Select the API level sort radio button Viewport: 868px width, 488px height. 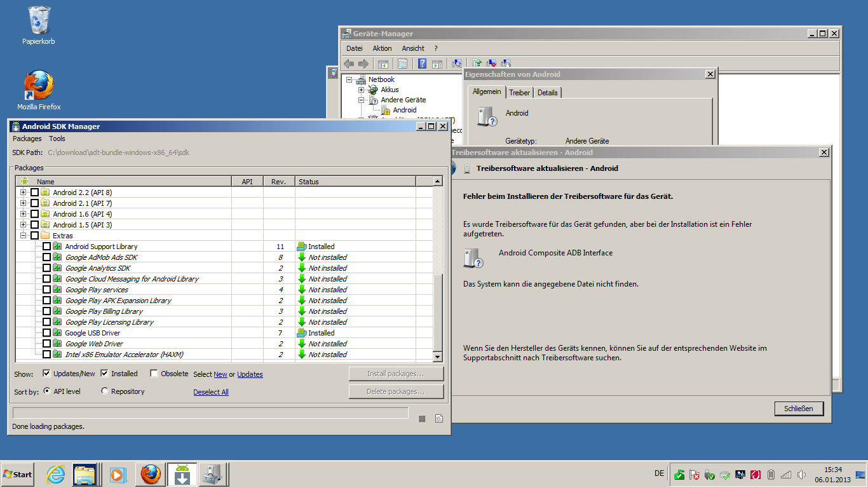[x=47, y=391]
